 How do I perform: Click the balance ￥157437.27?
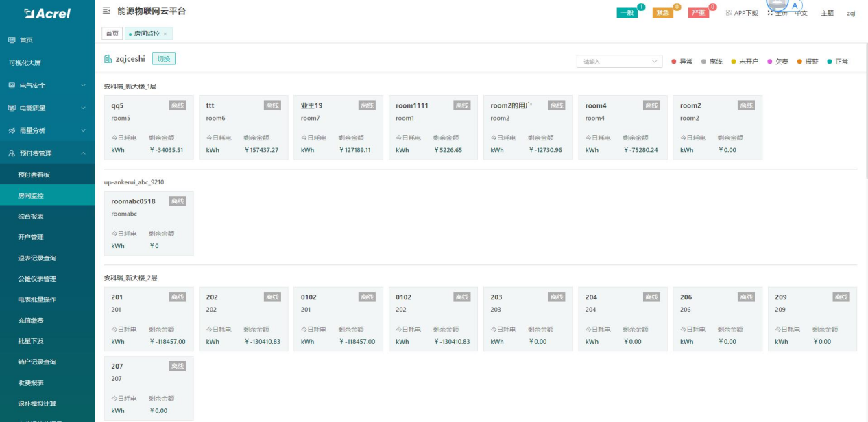pos(261,150)
